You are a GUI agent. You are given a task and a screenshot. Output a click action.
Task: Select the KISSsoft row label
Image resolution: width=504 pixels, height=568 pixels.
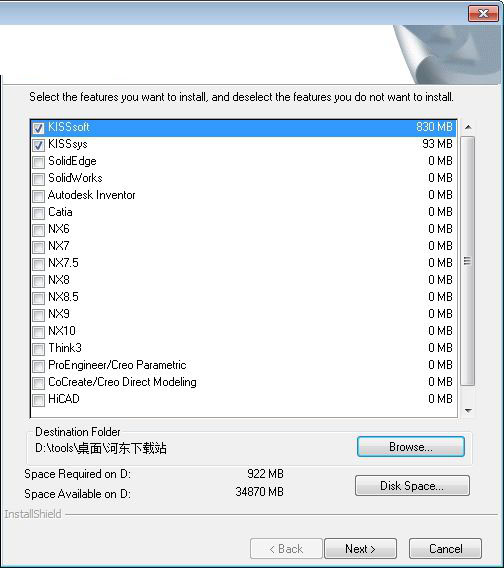click(69, 127)
